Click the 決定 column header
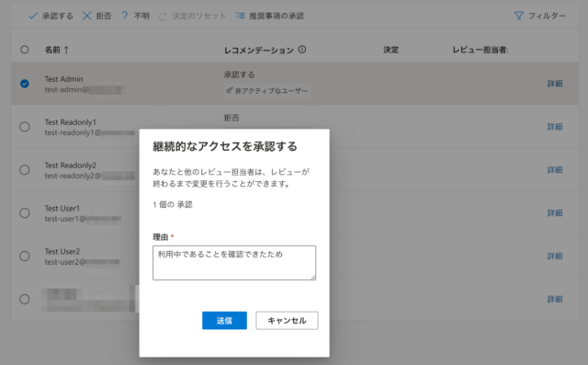Image resolution: width=588 pixels, height=365 pixels. coord(390,50)
